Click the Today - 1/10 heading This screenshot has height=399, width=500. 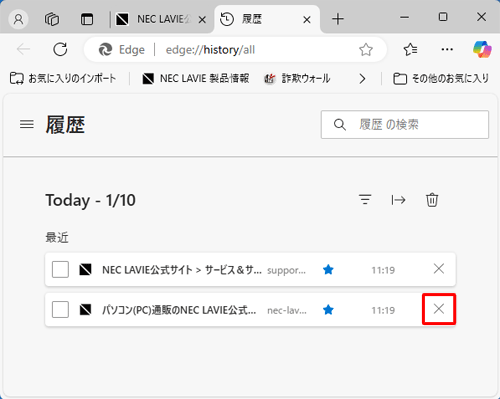pyautogui.click(x=90, y=200)
